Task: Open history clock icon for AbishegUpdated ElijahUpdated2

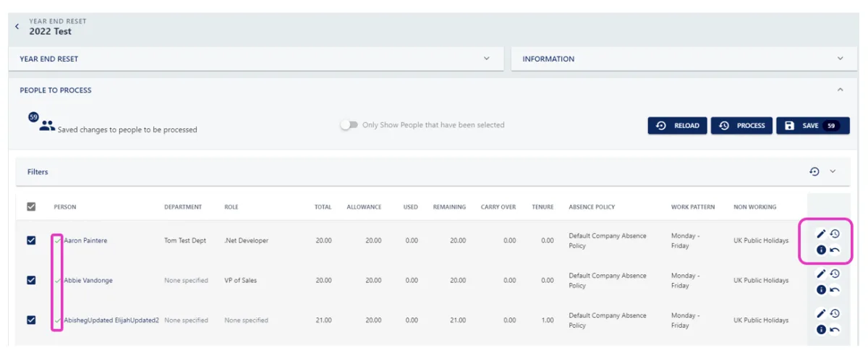Action: tap(835, 313)
